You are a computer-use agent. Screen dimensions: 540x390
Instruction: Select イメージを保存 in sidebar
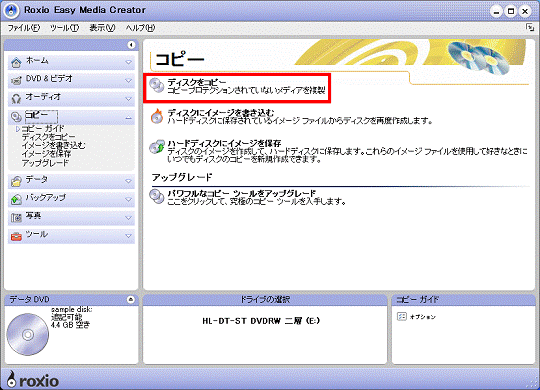point(46,154)
